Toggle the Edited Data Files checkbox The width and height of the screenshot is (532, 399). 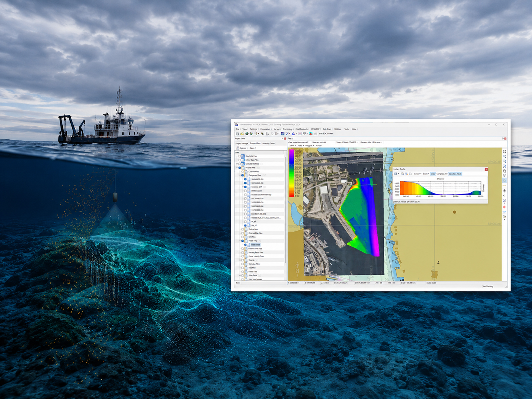pos(240,160)
